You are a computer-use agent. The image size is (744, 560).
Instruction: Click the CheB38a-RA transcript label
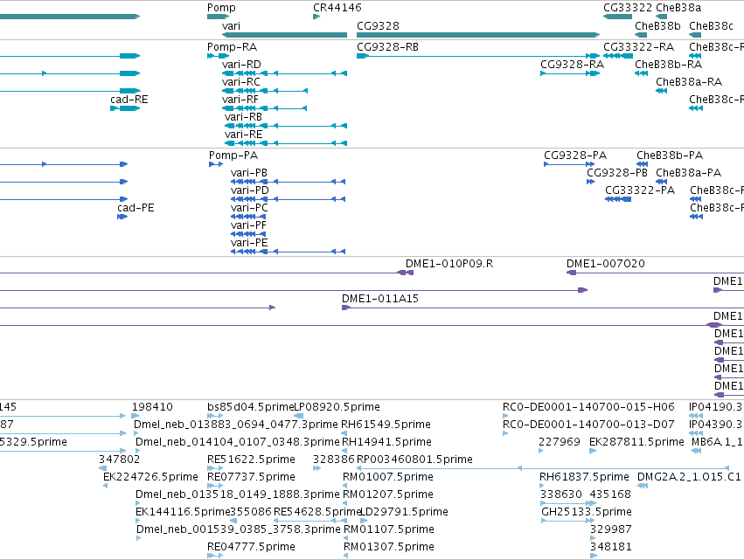689,82
